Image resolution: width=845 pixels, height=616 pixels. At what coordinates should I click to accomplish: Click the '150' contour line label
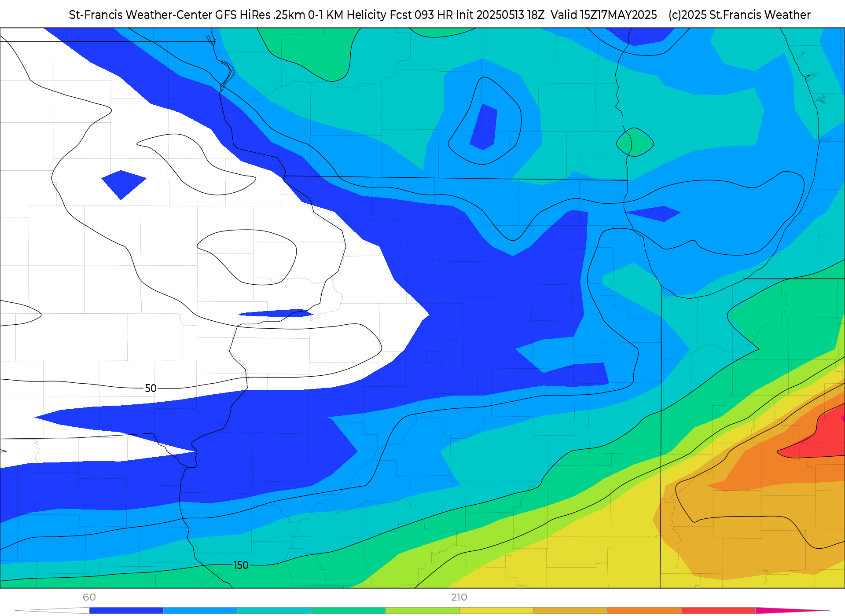point(241,565)
